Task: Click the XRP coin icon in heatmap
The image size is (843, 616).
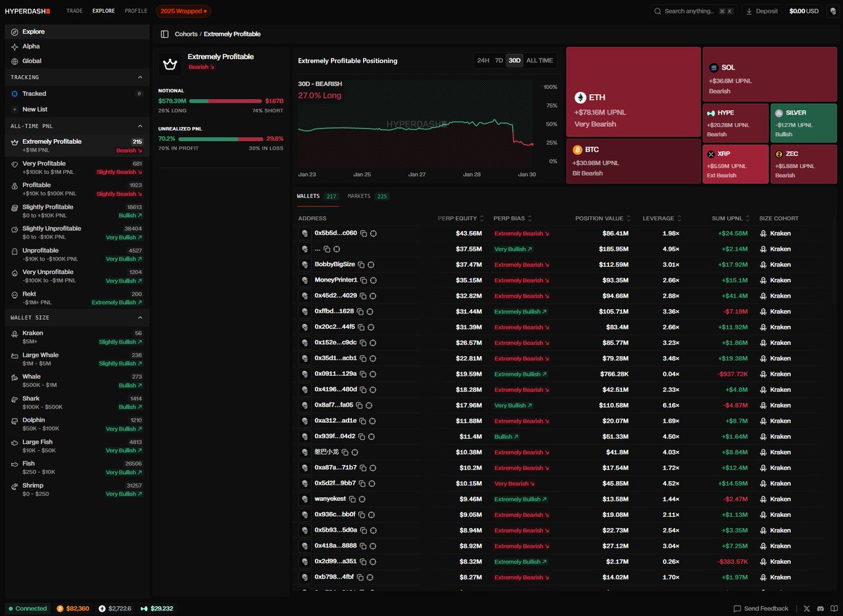Action: click(x=711, y=154)
